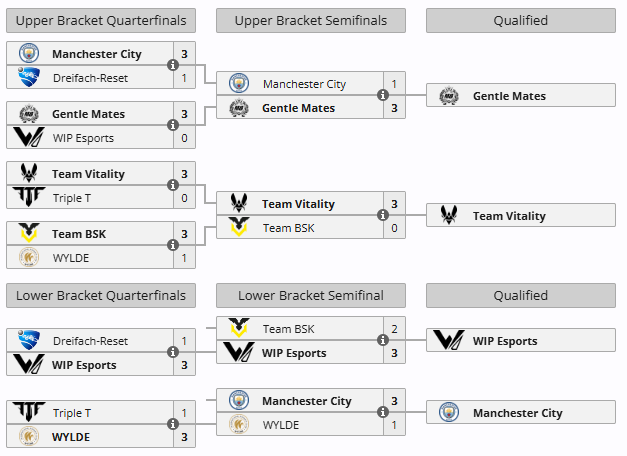Click Triple T logo in Lower Bracket Quarterfinals

tap(28, 413)
